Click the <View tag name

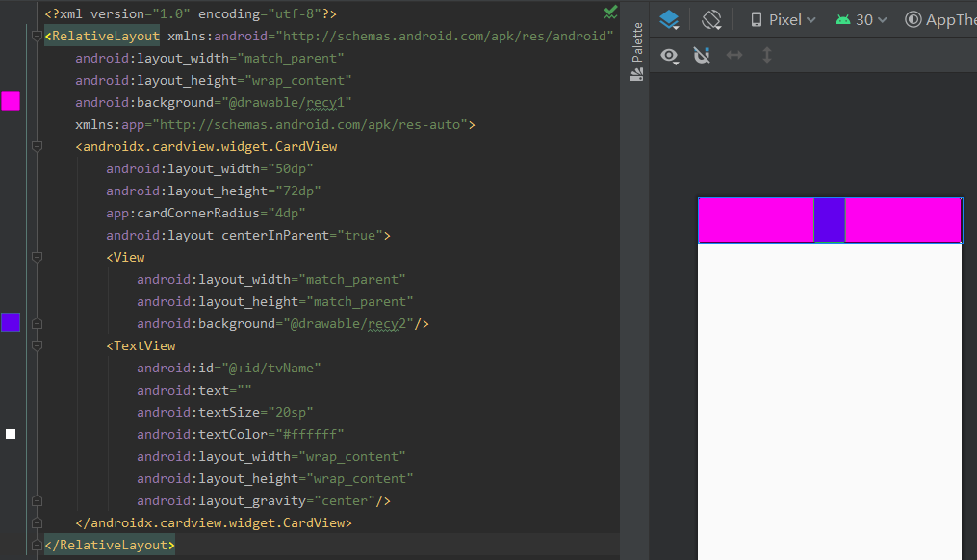125,257
